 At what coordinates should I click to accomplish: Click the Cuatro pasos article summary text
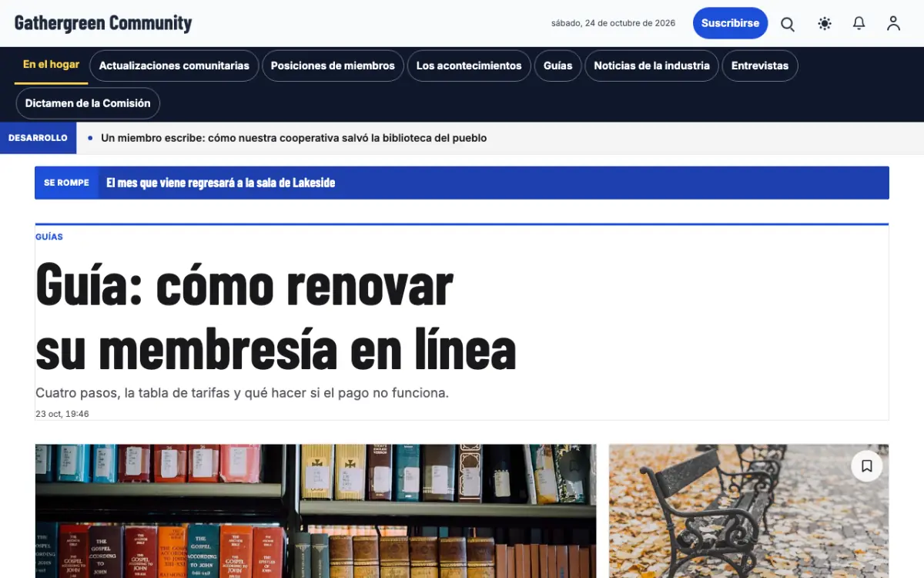tap(242, 393)
